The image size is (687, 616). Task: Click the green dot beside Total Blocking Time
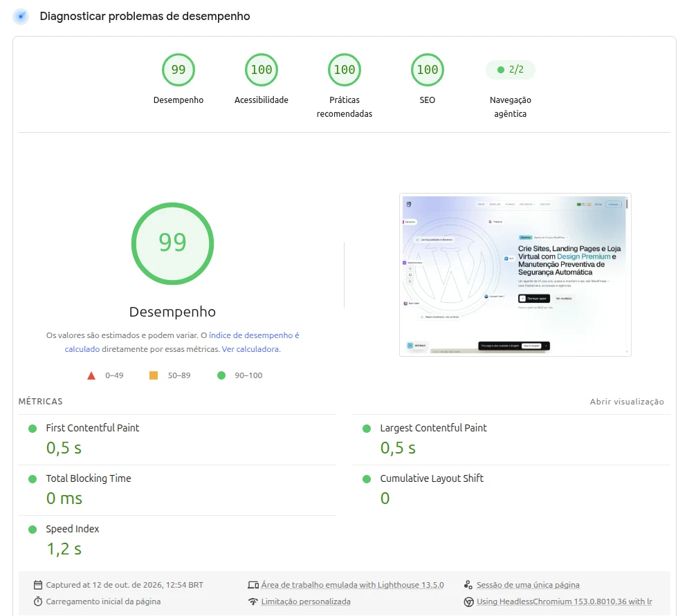[33, 479]
